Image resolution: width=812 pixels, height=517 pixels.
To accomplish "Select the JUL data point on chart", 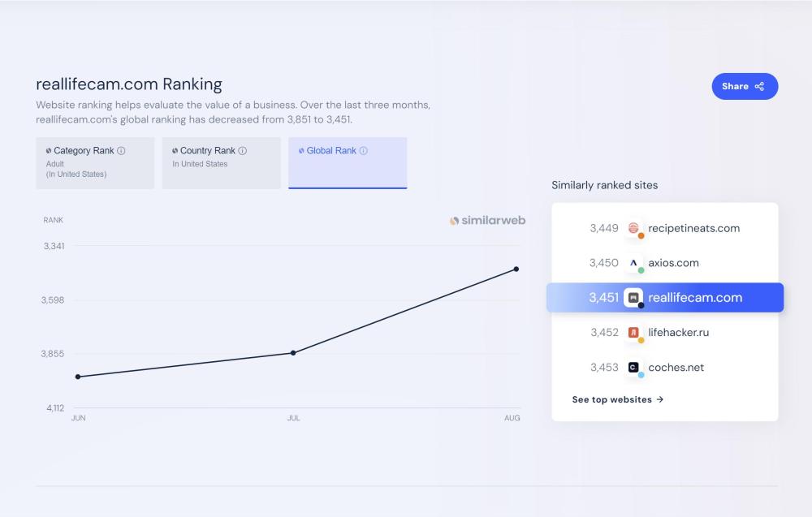I will (x=293, y=353).
